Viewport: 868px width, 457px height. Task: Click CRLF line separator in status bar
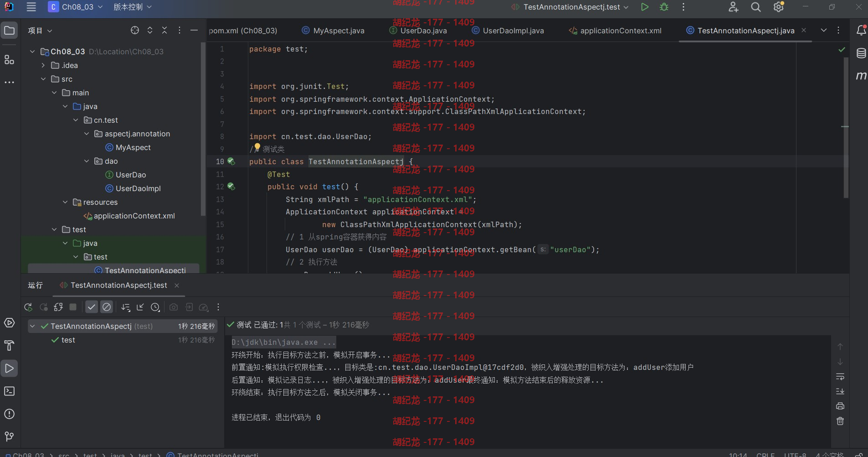pos(765,455)
